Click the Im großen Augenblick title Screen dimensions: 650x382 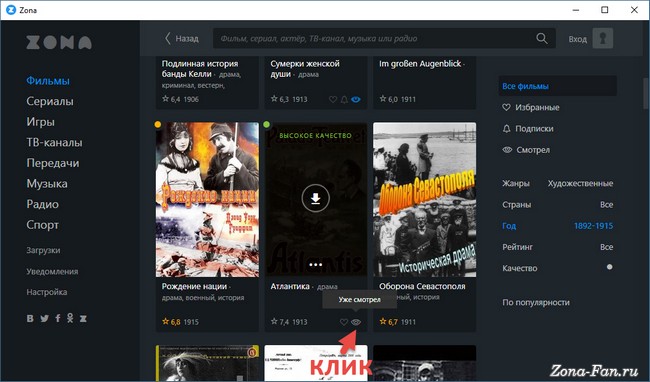click(420, 64)
